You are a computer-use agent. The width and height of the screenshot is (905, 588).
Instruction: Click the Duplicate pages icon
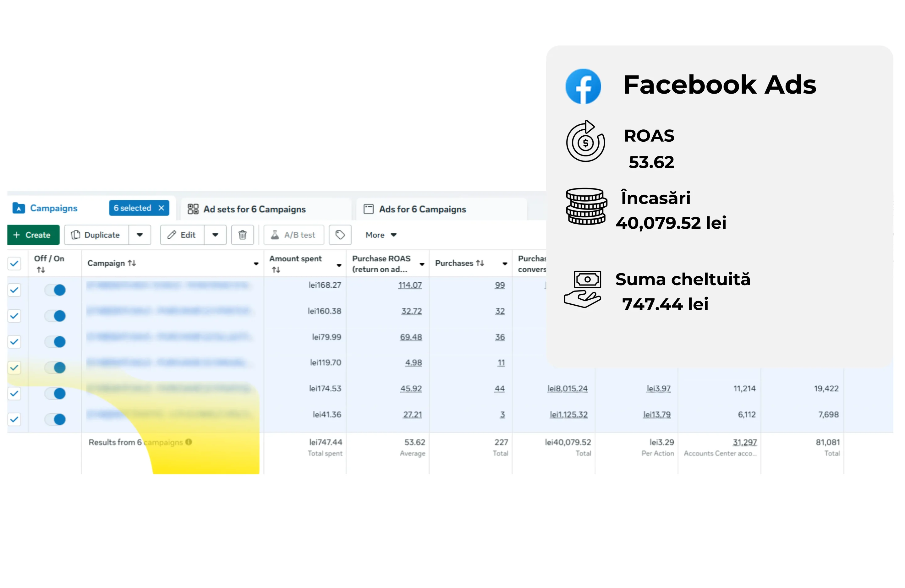[76, 235]
